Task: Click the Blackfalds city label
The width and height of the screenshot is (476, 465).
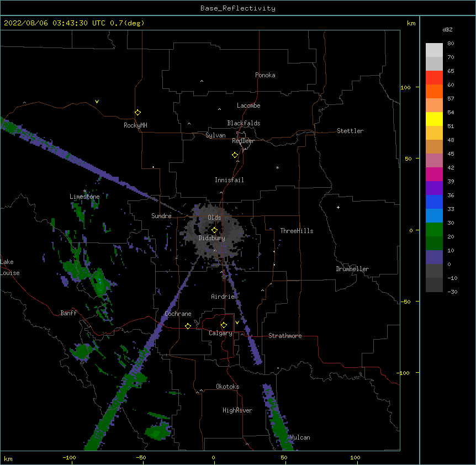Action: pos(244,123)
